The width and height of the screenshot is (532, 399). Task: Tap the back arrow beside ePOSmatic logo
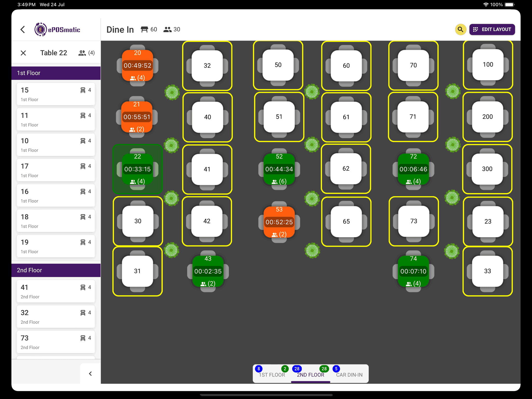coord(23,29)
